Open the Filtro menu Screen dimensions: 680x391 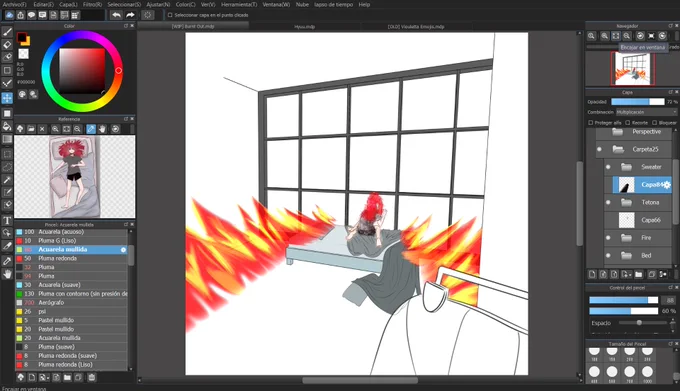(x=92, y=4)
